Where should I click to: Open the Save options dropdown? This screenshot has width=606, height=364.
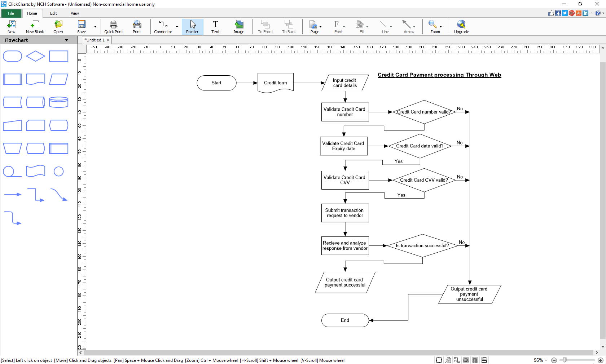[95, 26]
